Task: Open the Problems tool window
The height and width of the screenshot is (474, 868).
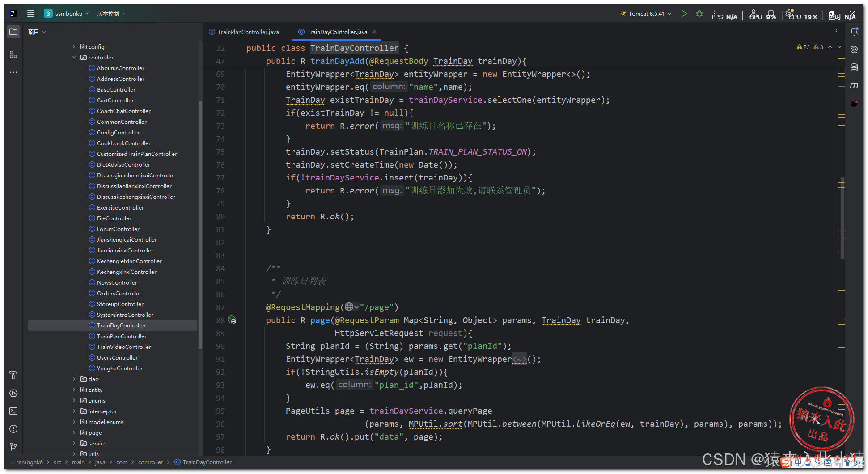Action: (x=13, y=429)
